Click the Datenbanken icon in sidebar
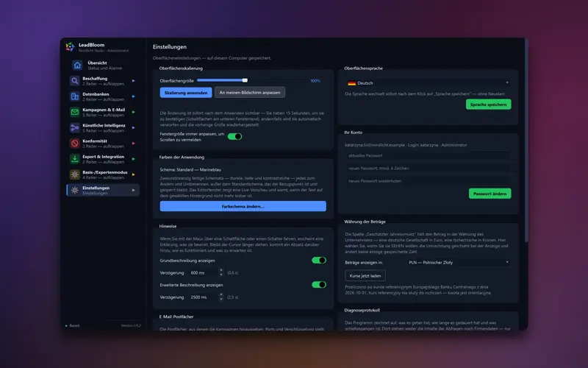Screen dimensions: 588x368 click(75, 96)
